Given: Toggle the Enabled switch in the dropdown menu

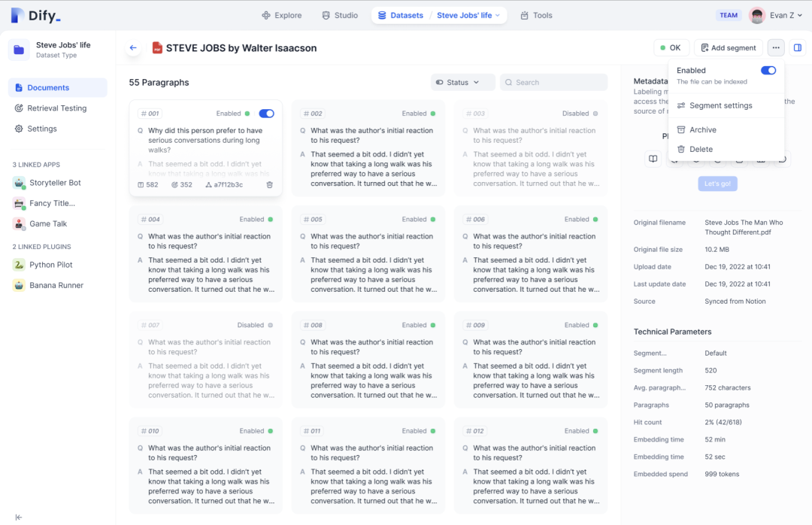Looking at the screenshot, I should click(768, 71).
